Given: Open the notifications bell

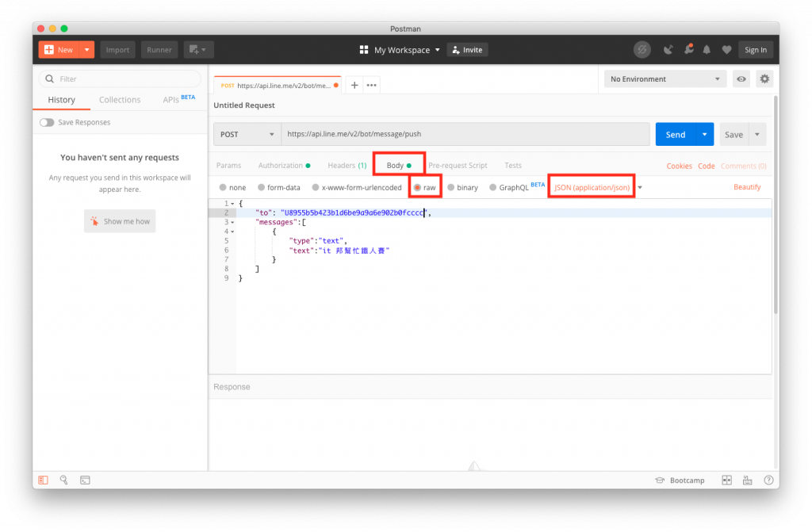Looking at the screenshot, I should pos(707,50).
